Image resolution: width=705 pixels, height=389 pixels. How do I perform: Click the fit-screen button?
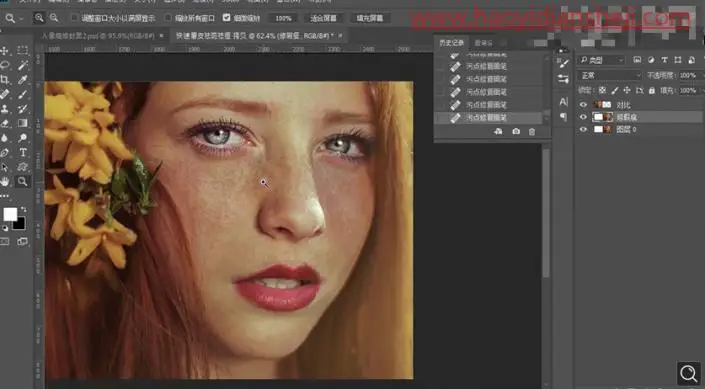[x=323, y=18]
